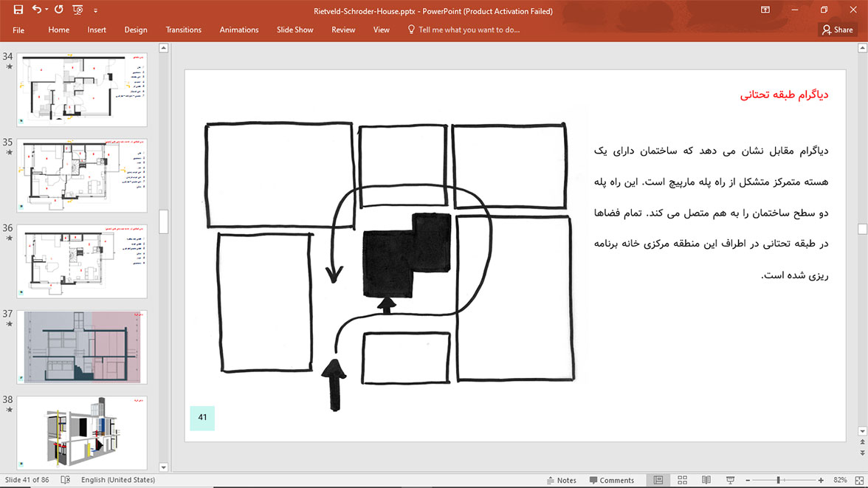Viewport: 868px width, 488px height.
Task: Open the Design ribbon tab
Action: click(x=136, y=30)
